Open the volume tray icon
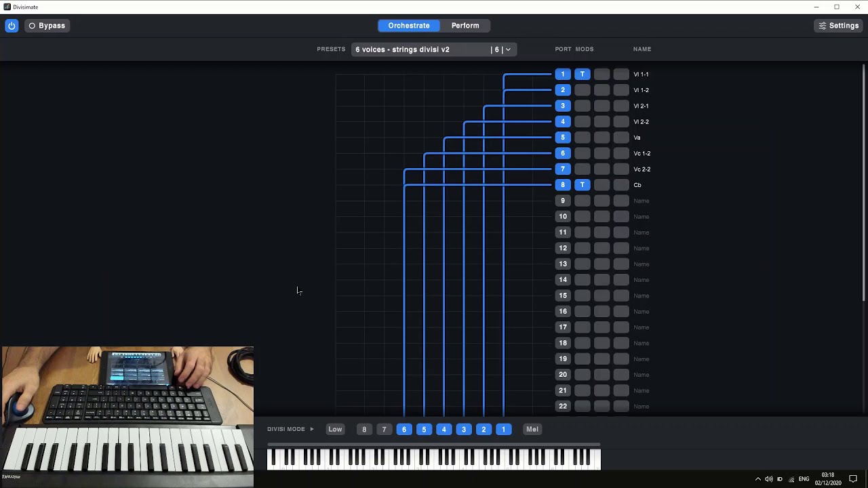868x488 pixels. (x=769, y=479)
